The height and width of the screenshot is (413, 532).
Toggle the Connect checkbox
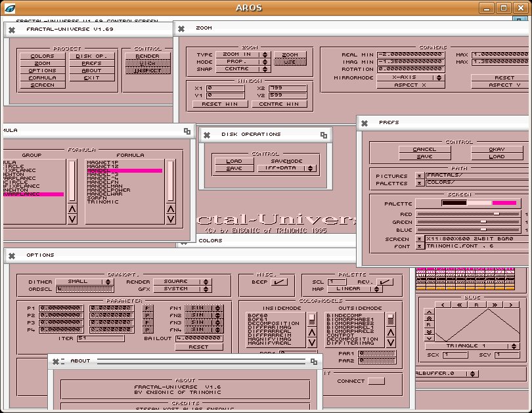376,381
